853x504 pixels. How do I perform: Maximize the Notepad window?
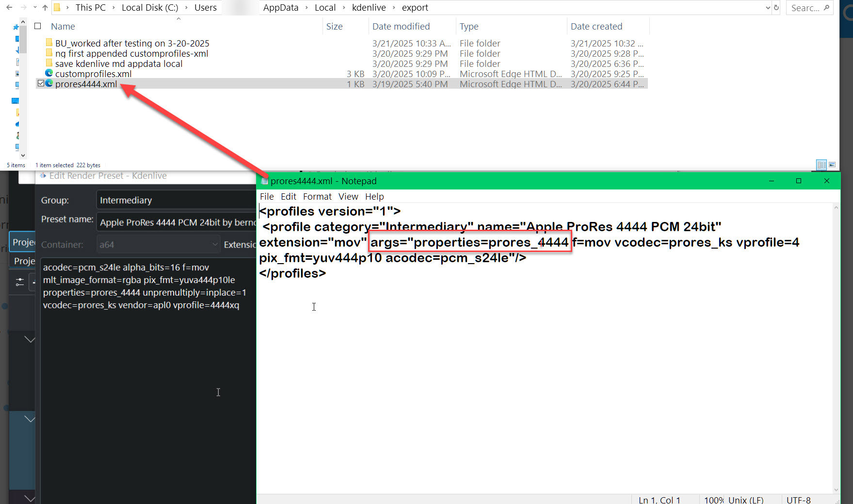799,181
